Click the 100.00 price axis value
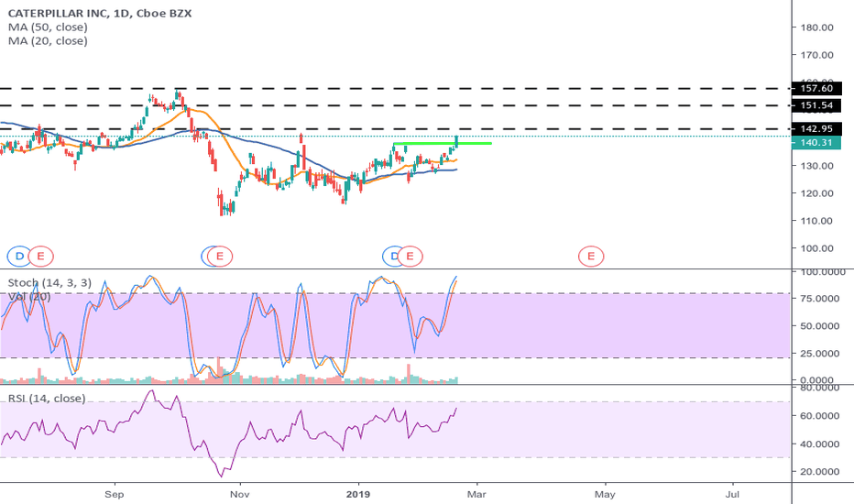This screenshot has height=504, width=854. click(x=816, y=248)
